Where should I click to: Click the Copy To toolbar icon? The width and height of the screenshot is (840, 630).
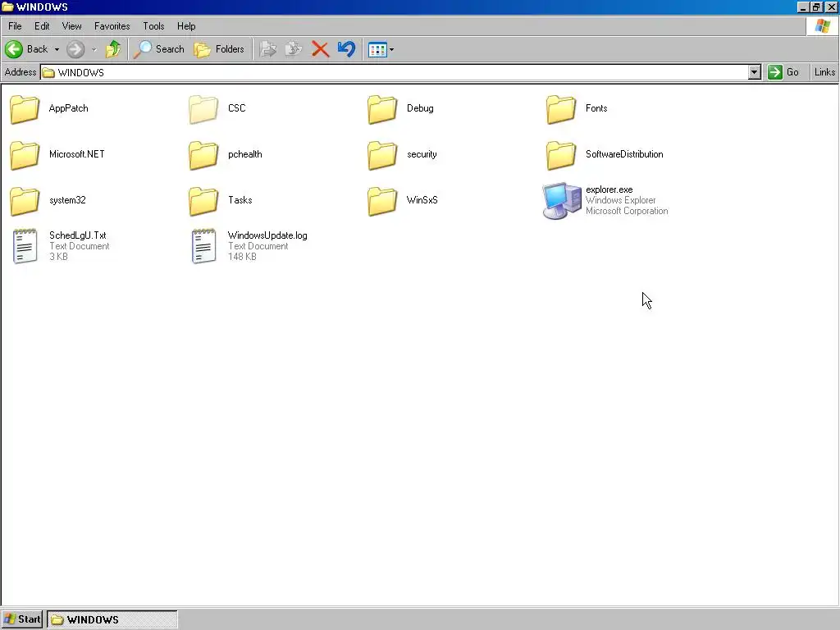(x=294, y=49)
